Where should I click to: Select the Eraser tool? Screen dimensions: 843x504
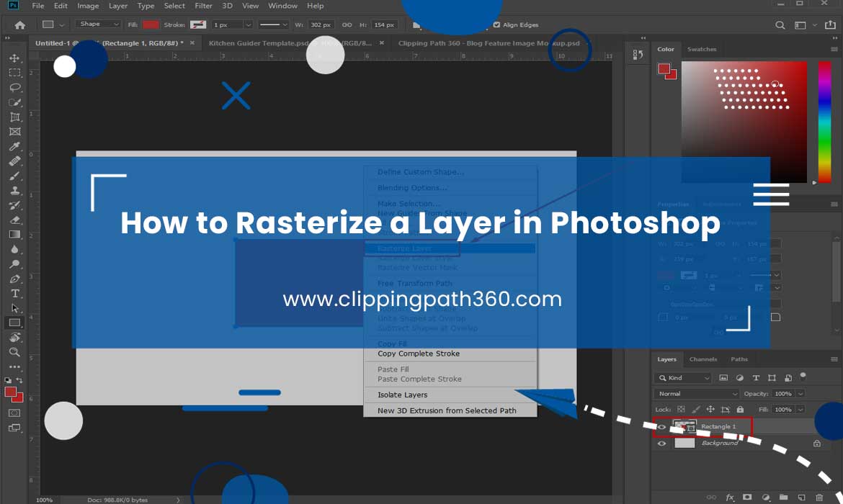[x=14, y=220]
